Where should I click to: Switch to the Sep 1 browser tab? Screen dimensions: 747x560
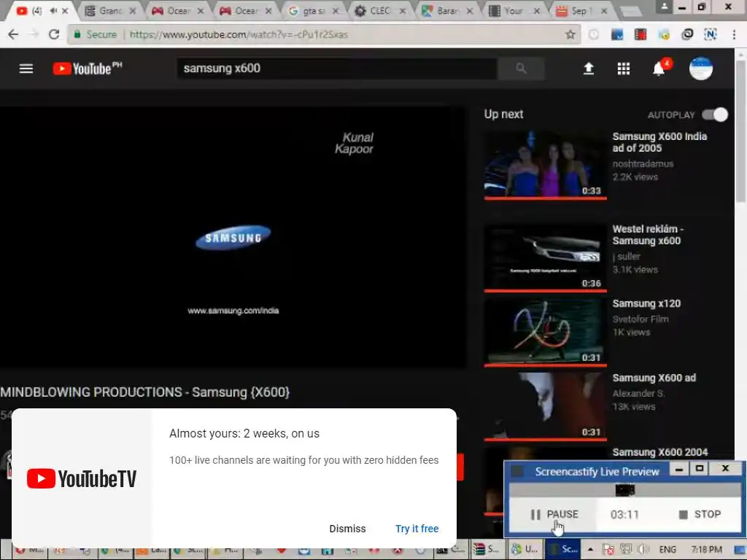click(583, 10)
